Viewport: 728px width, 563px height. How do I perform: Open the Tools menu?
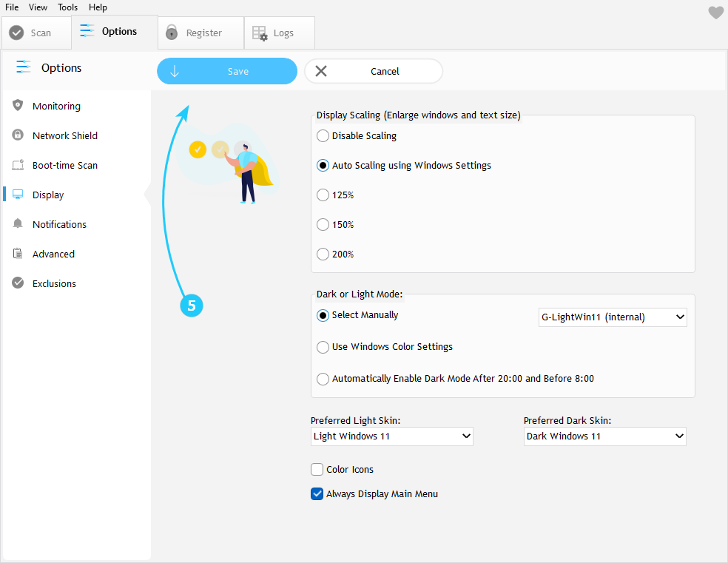click(x=67, y=7)
